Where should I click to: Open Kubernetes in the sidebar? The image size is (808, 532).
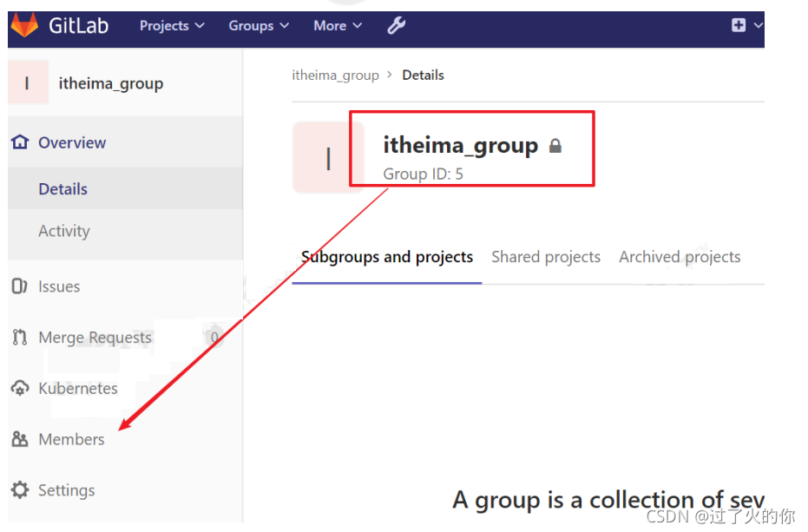point(78,389)
